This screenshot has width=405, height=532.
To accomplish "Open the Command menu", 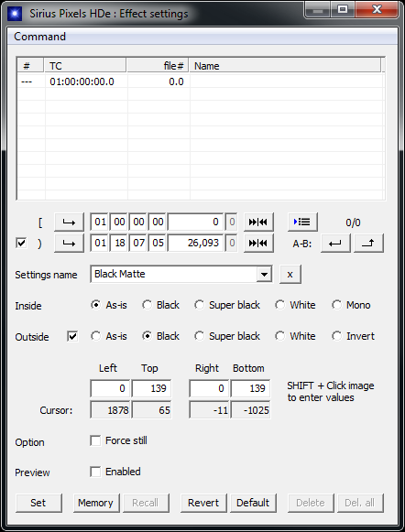I will click(39, 37).
